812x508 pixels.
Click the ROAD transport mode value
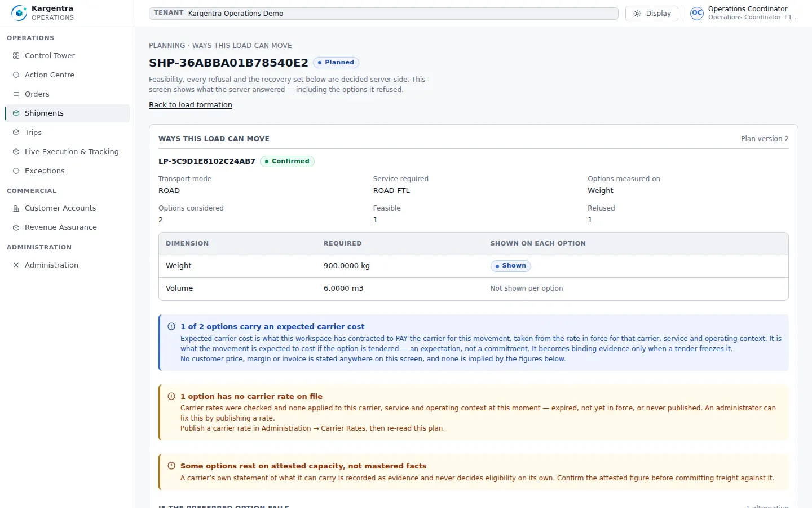click(x=169, y=191)
